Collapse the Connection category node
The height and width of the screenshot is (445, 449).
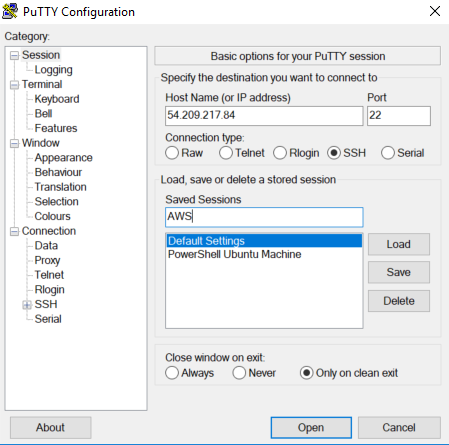point(14,231)
